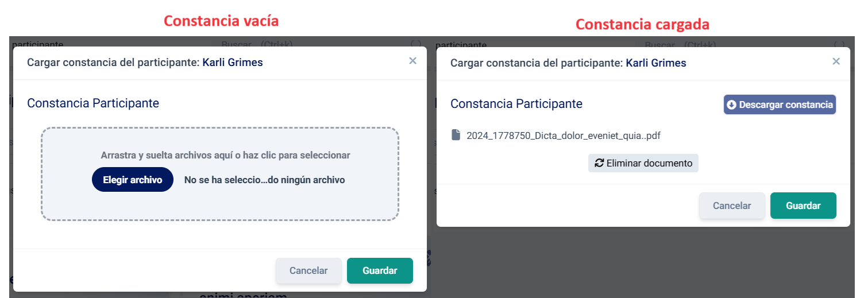The height and width of the screenshot is (298, 868).
Task: Close the loaded-constancia dialog with its X
Action: coord(836,61)
